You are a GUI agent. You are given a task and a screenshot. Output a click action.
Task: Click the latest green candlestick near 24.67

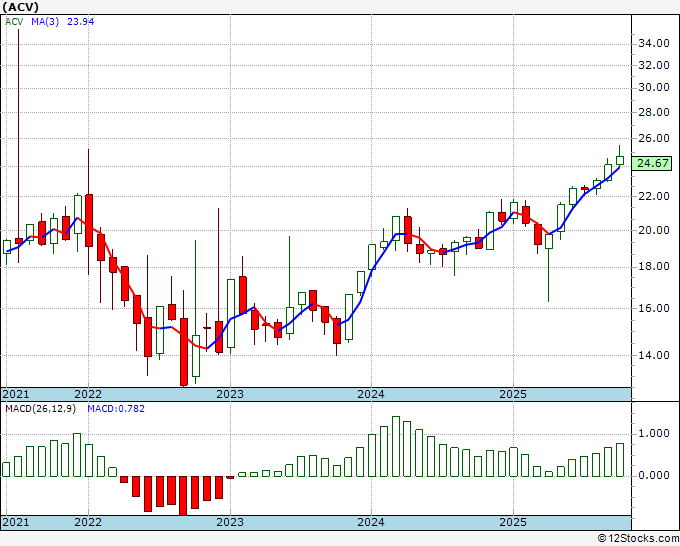[620, 160]
